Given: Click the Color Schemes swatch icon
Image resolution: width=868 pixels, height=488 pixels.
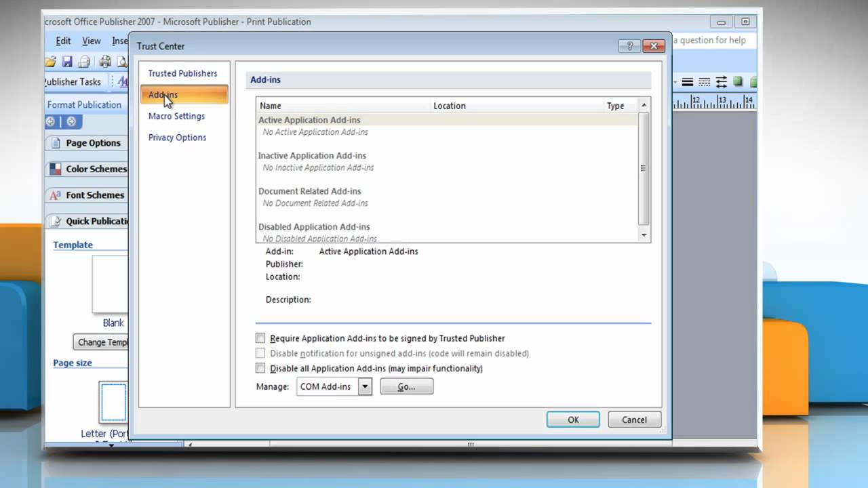Looking at the screenshot, I should coord(56,169).
